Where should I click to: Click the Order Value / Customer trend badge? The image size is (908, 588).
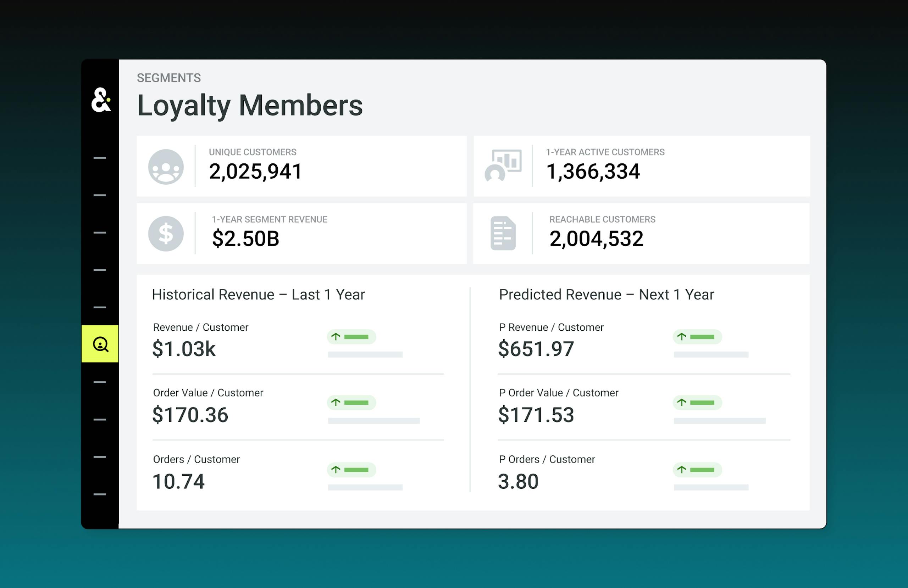[x=351, y=403]
